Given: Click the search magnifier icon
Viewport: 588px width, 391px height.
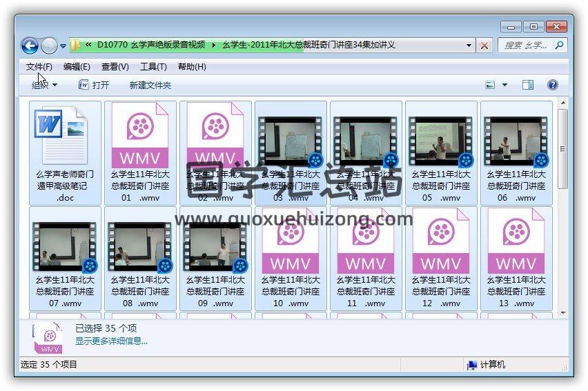Looking at the screenshot, I should [x=559, y=46].
